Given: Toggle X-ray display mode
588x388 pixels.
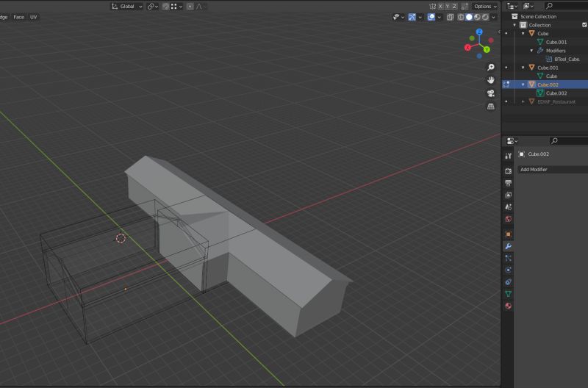Looking at the screenshot, I should tap(451, 17).
